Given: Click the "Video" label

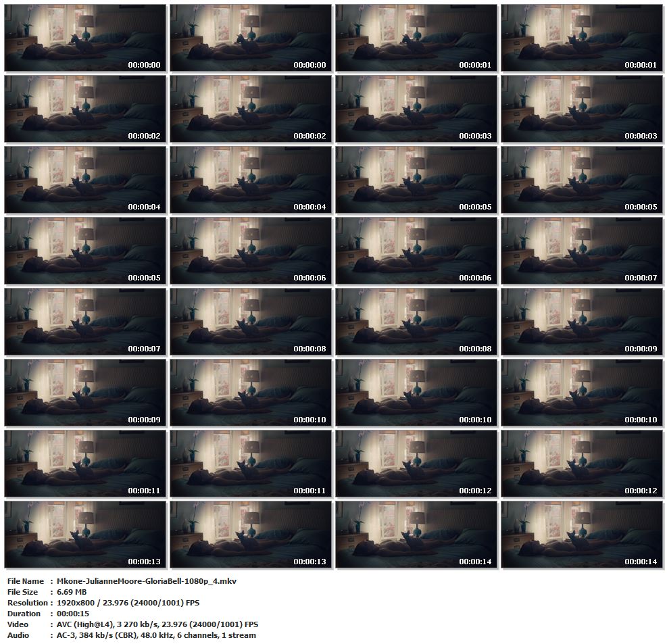Looking at the screenshot, I should [18, 624].
